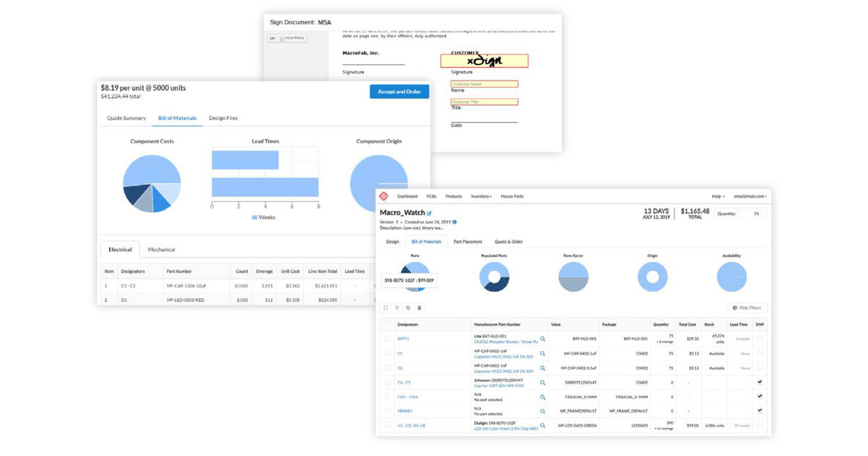
Task: Open the info icon beside the creation date
Action: pos(454,222)
